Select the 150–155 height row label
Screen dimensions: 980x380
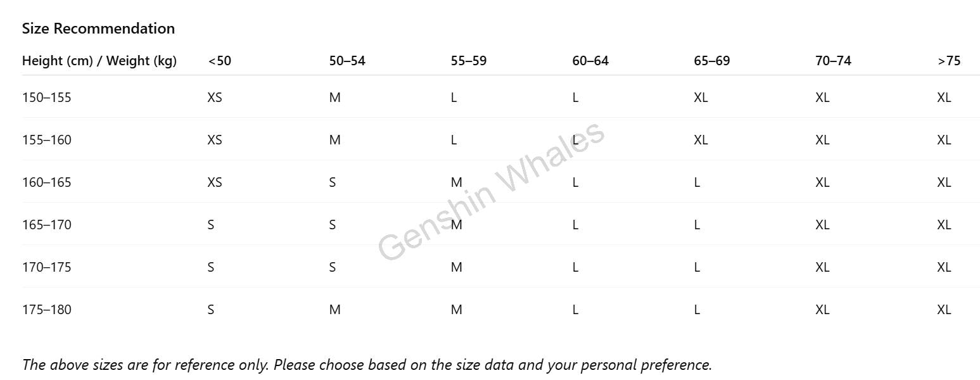tap(47, 98)
